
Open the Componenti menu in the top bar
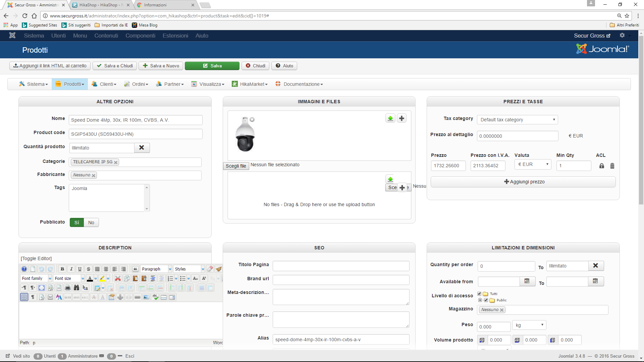pos(140,36)
